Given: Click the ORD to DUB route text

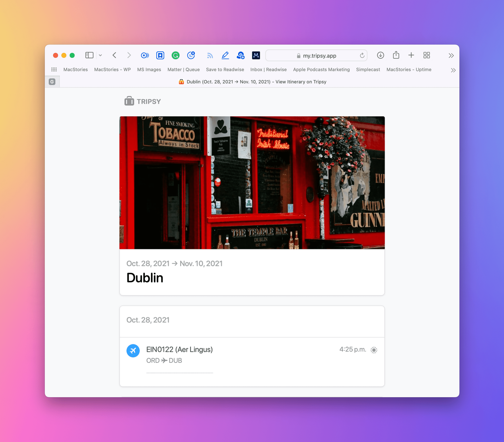Looking at the screenshot, I should click(164, 360).
